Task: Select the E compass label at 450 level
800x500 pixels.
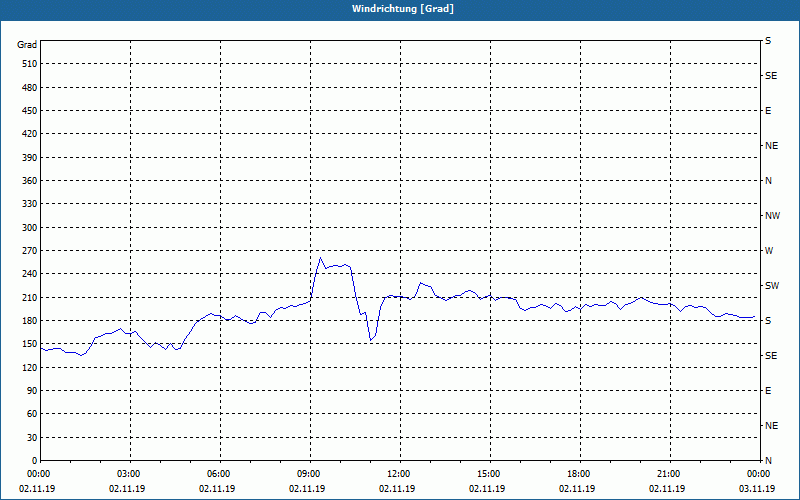Action: click(x=768, y=111)
